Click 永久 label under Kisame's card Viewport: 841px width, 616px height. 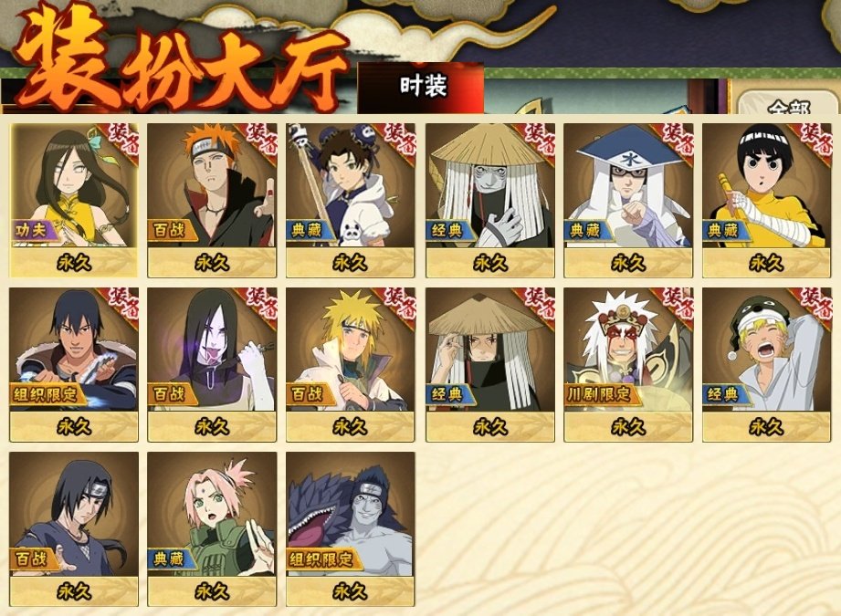(351, 591)
